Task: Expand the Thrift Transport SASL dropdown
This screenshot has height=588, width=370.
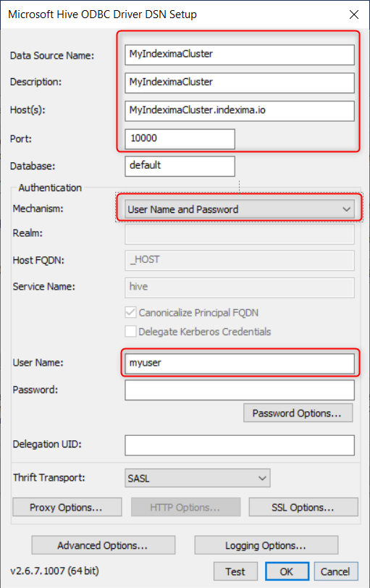Action: 197,478
